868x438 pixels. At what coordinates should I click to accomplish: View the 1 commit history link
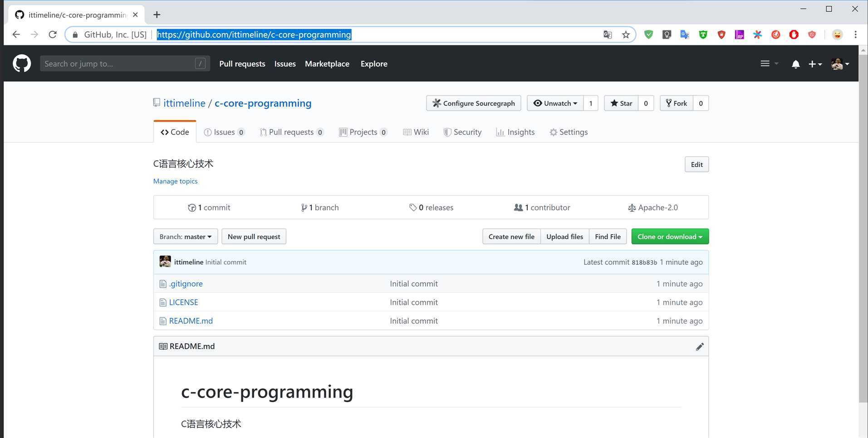pyautogui.click(x=209, y=208)
